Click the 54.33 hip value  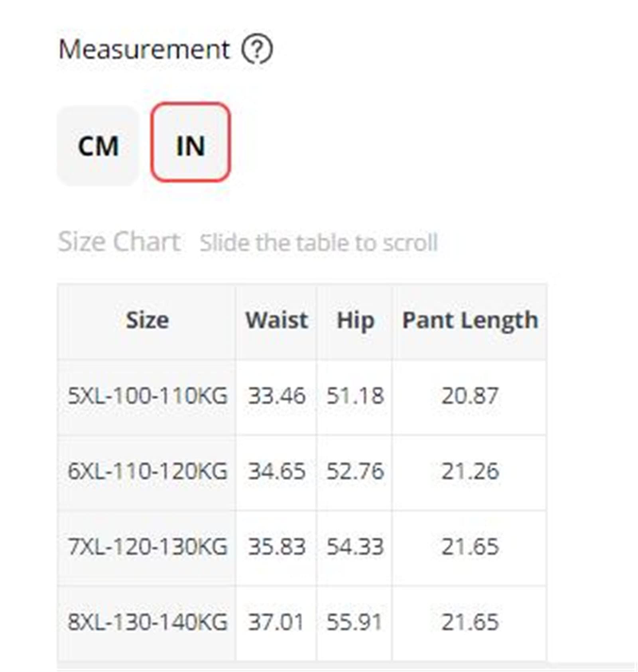pos(355,547)
